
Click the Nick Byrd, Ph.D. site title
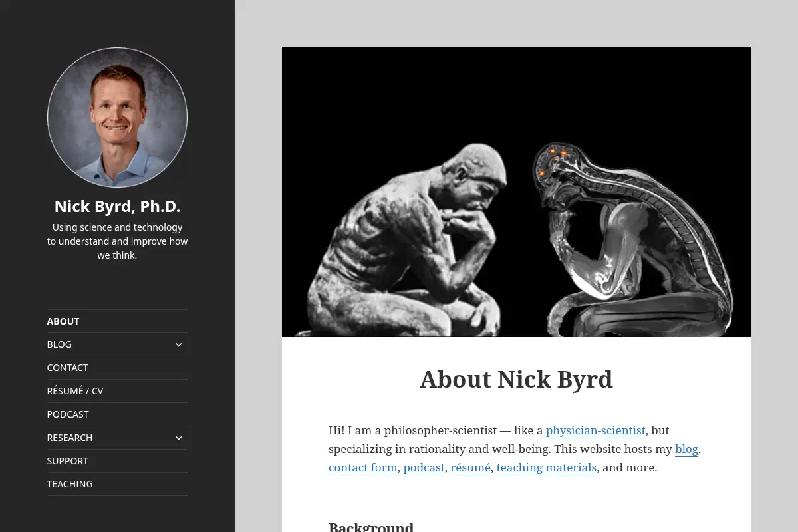pyautogui.click(x=117, y=207)
